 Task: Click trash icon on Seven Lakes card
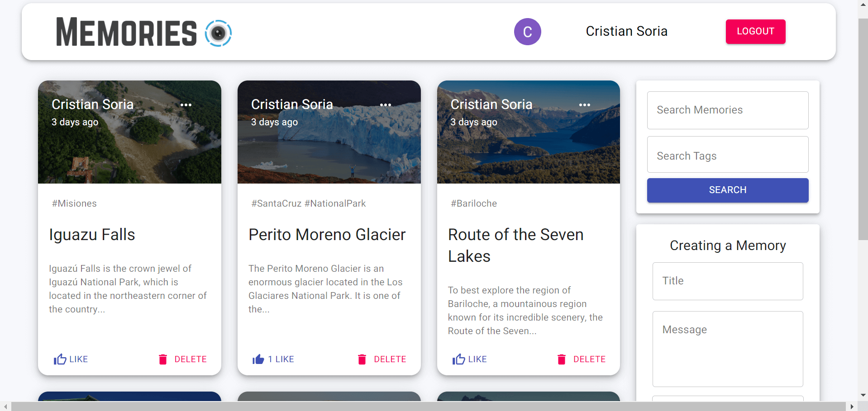click(x=562, y=359)
